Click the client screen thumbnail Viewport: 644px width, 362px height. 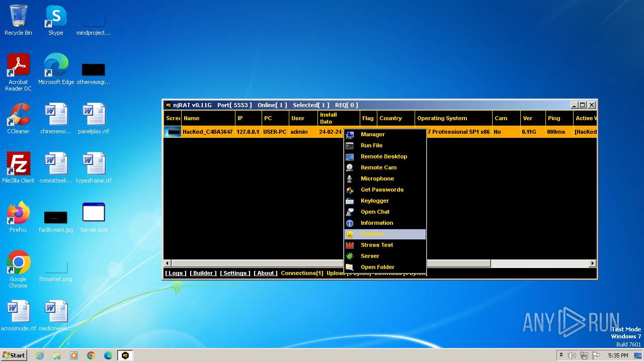173,132
